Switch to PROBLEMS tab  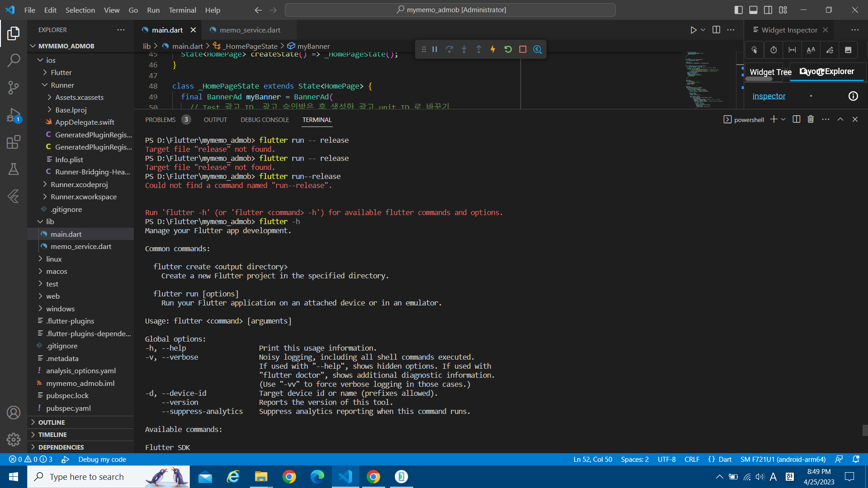[160, 120]
